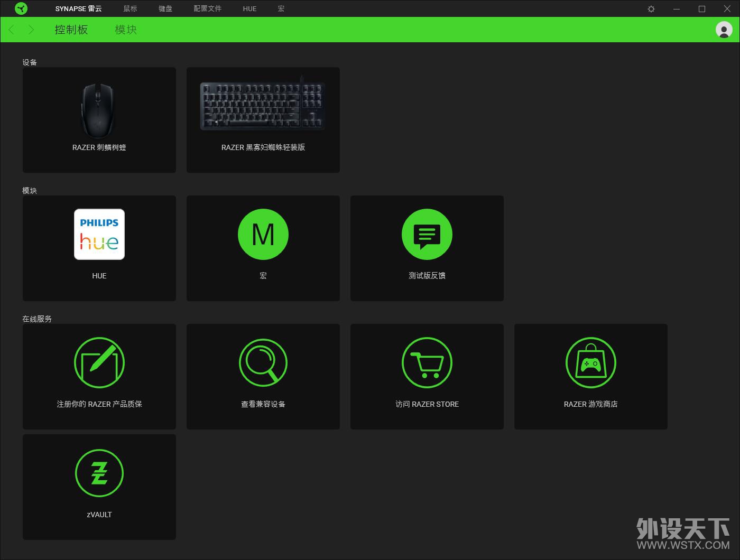Viewport: 740px width, 560px height.
Task: Open the Razer Store shopping cart icon
Action: [427, 362]
